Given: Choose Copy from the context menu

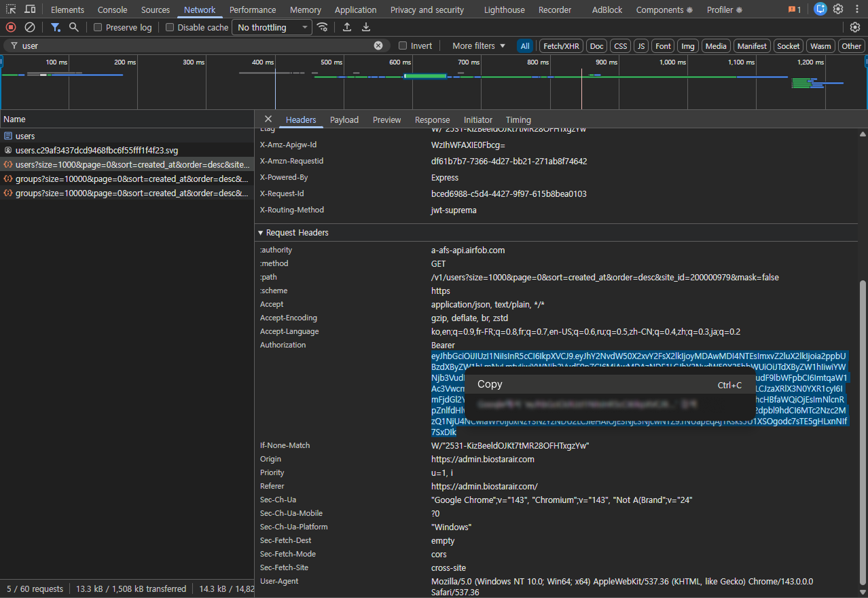Looking at the screenshot, I should (x=490, y=384).
